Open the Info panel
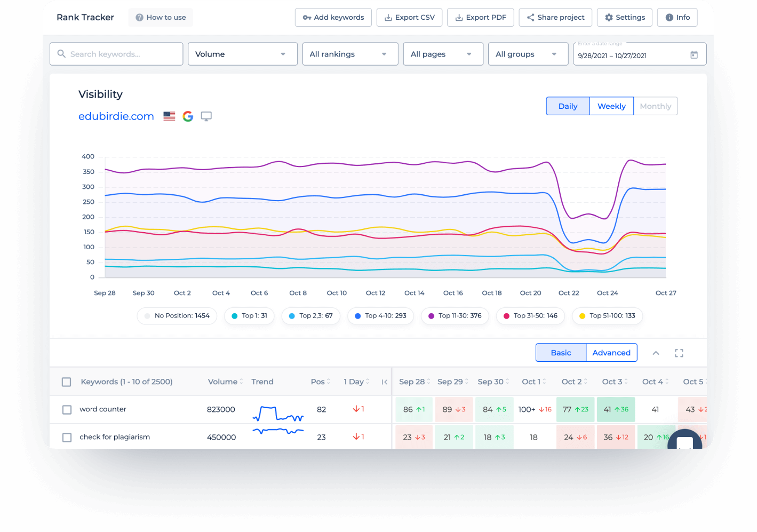757x532 pixels. (x=678, y=18)
